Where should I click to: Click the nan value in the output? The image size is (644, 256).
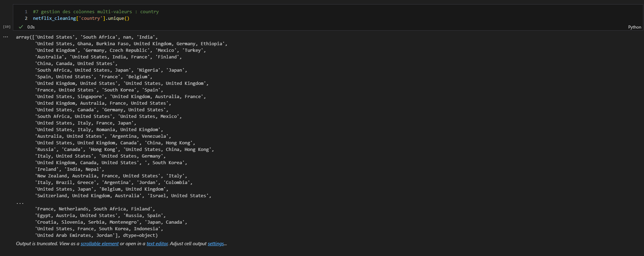pos(127,37)
